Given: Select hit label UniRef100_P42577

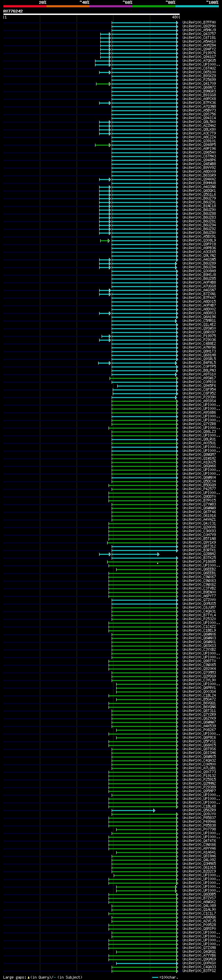Looking at the screenshot, I should tap(199, 489).
